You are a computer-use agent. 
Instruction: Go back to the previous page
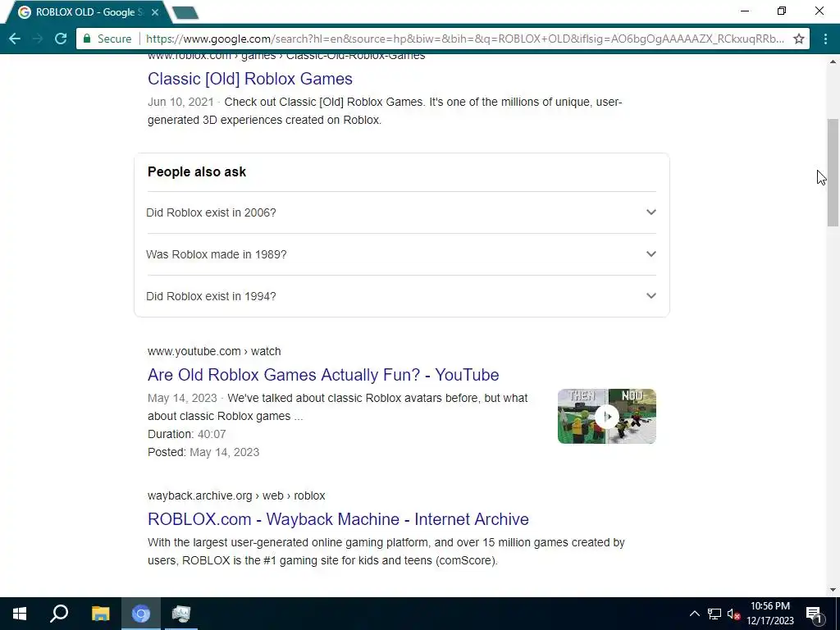[15, 39]
